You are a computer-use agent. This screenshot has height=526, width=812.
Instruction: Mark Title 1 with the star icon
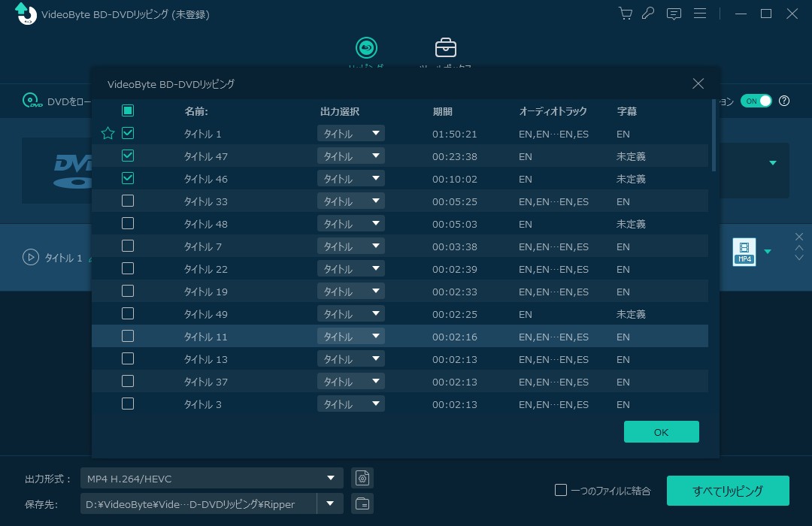(108, 134)
